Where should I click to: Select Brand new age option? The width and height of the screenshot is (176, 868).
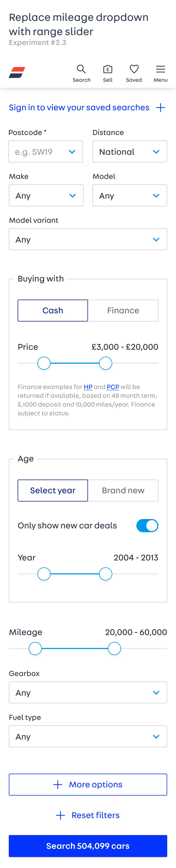(x=123, y=490)
